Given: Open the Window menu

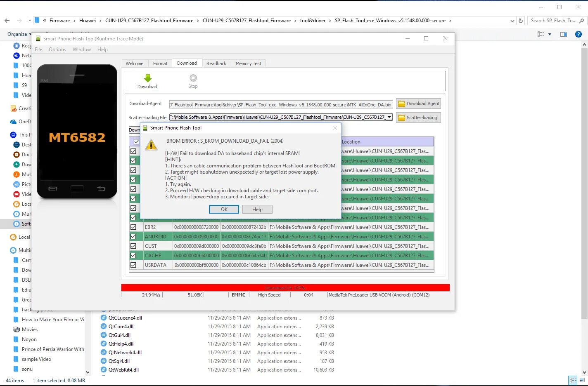Looking at the screenshot, I should [82, 49].
